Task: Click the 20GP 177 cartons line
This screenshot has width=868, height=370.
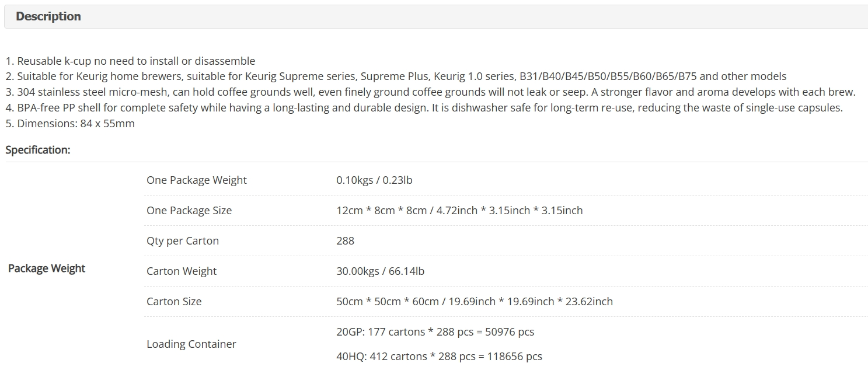Action: click(435, 331)
